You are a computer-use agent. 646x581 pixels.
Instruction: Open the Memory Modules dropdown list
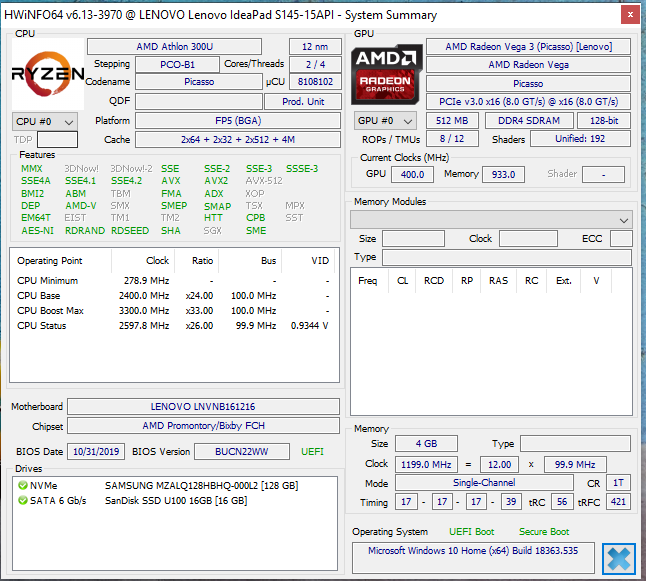pos(492,219)
